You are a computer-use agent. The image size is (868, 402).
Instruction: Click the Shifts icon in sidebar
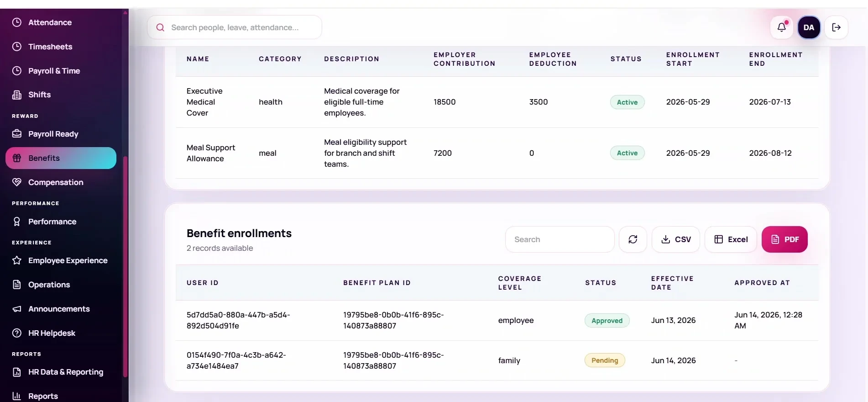pyautogui.click(x=17, y=95)
